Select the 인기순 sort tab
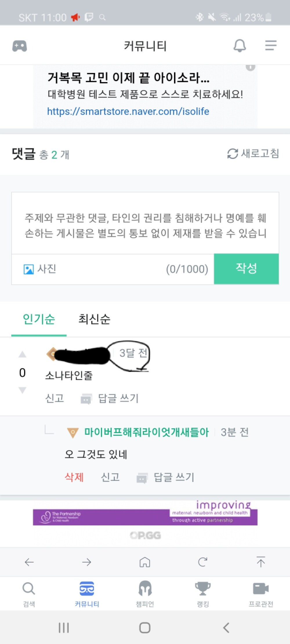Image resolution: width=290 pixels, height=644 pixels. pos(39,319)
